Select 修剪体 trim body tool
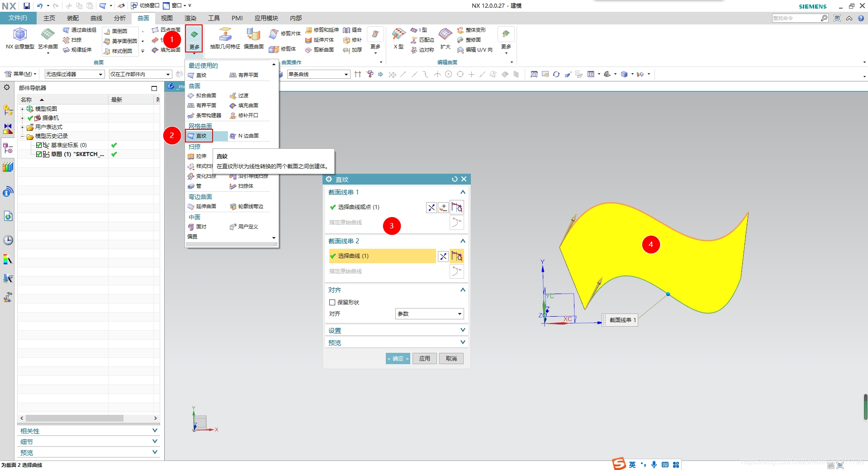This screenshot has width=868, height=470. [x=283, y=49]
